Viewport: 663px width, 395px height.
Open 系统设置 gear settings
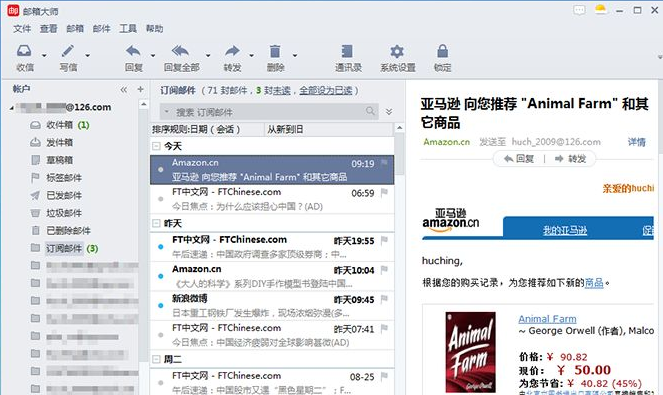click(x=397, y=51)
